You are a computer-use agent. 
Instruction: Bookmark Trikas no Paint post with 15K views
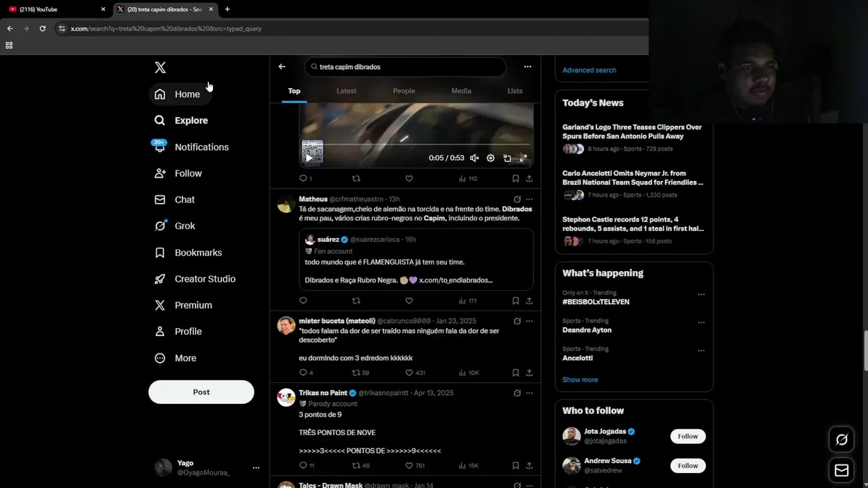click(515, 466)
